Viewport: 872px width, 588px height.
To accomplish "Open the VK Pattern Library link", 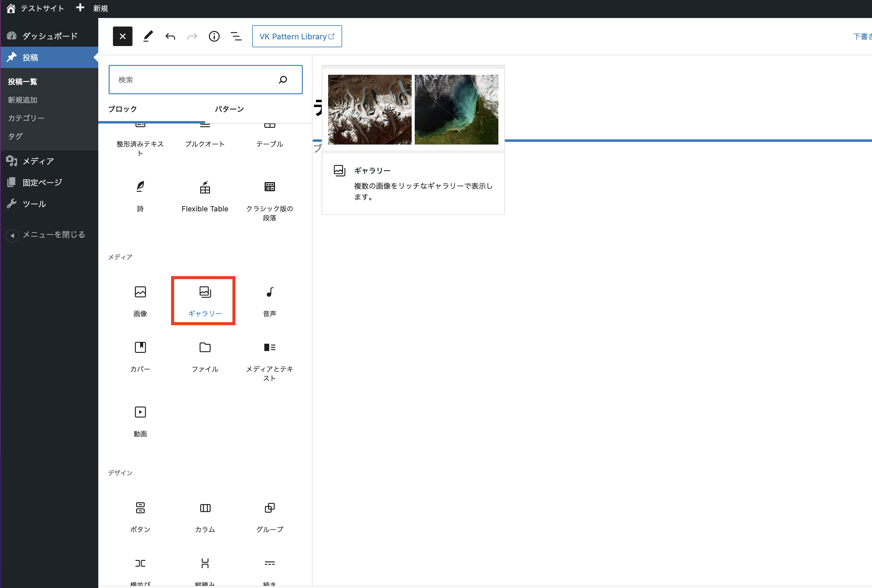I will [296, 36].
